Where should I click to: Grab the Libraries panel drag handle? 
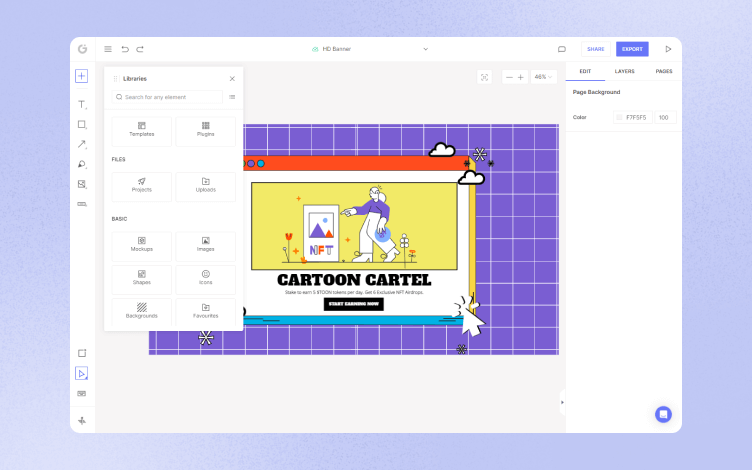116,79
